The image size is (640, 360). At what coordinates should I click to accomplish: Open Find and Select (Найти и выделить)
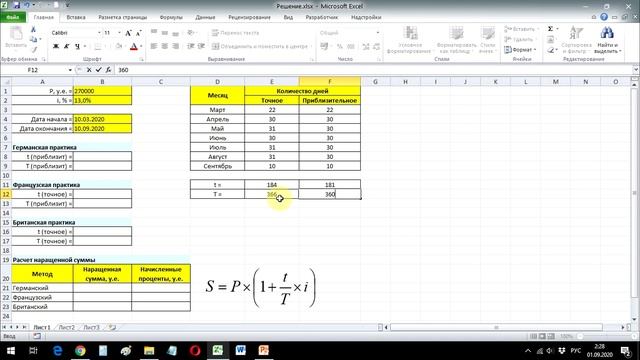tap(607, 40)
